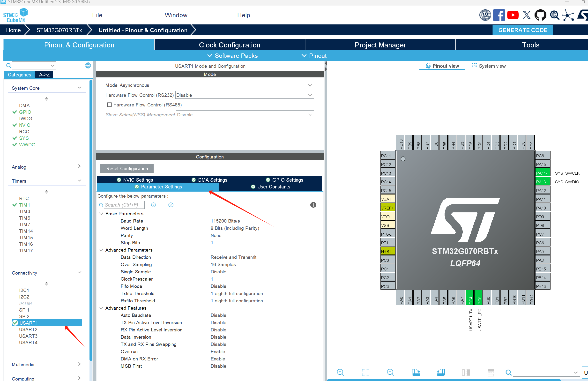Open the Facebook icon in header
Viewport: 588px width, 381px height.
(x=499, y=15)
